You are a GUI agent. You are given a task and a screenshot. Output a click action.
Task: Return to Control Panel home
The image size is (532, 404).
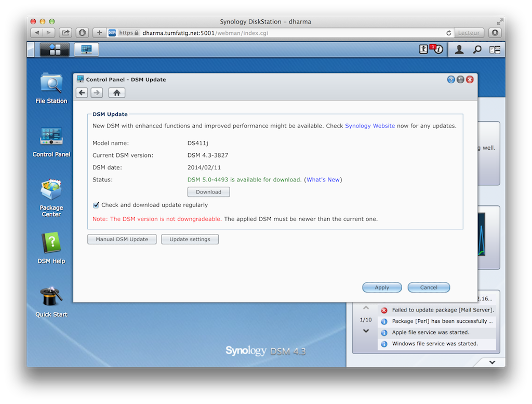click(x=117, y=93)
